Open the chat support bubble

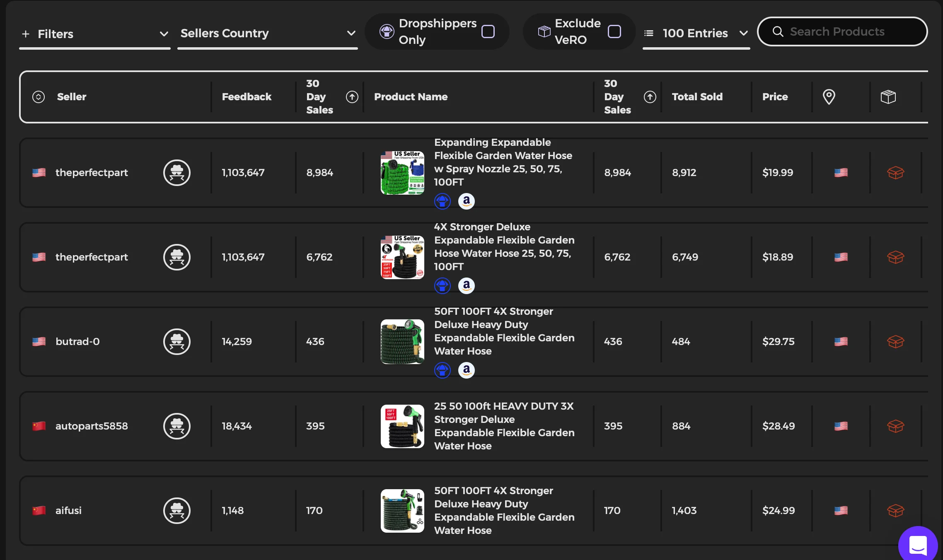tap(918, 545)
